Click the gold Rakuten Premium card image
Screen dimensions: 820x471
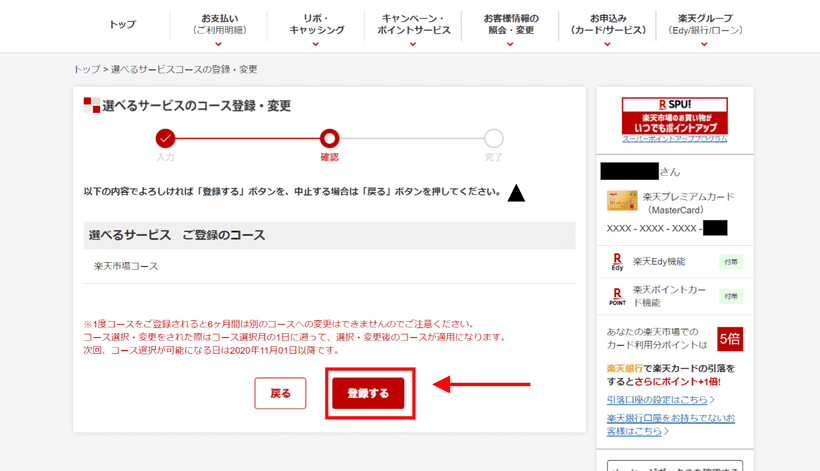click(x=622, y=201)
